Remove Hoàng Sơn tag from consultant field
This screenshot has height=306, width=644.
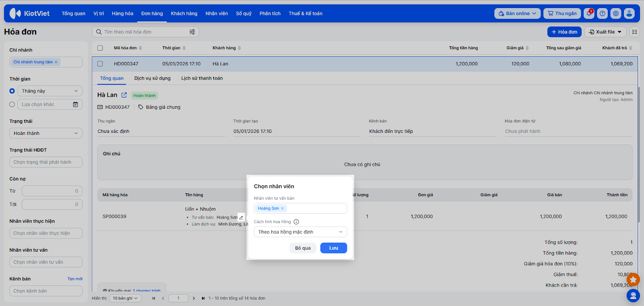point(283,209)
